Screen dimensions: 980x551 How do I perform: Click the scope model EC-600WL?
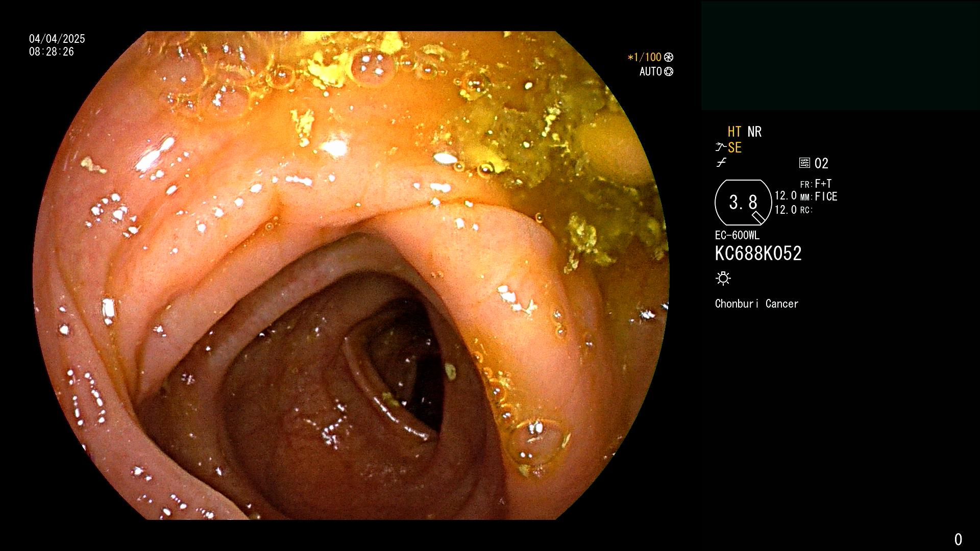[737, 235]
